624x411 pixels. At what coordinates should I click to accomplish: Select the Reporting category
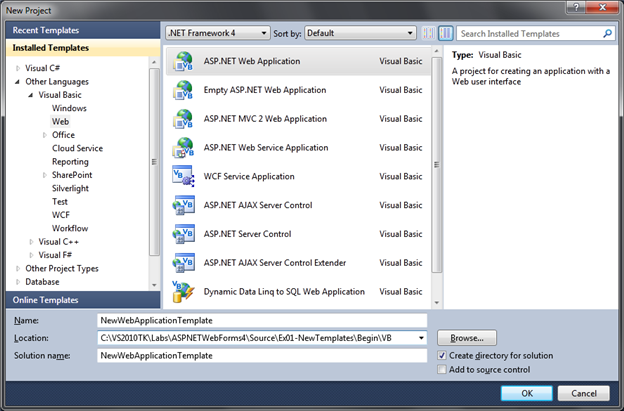point(70,162)
